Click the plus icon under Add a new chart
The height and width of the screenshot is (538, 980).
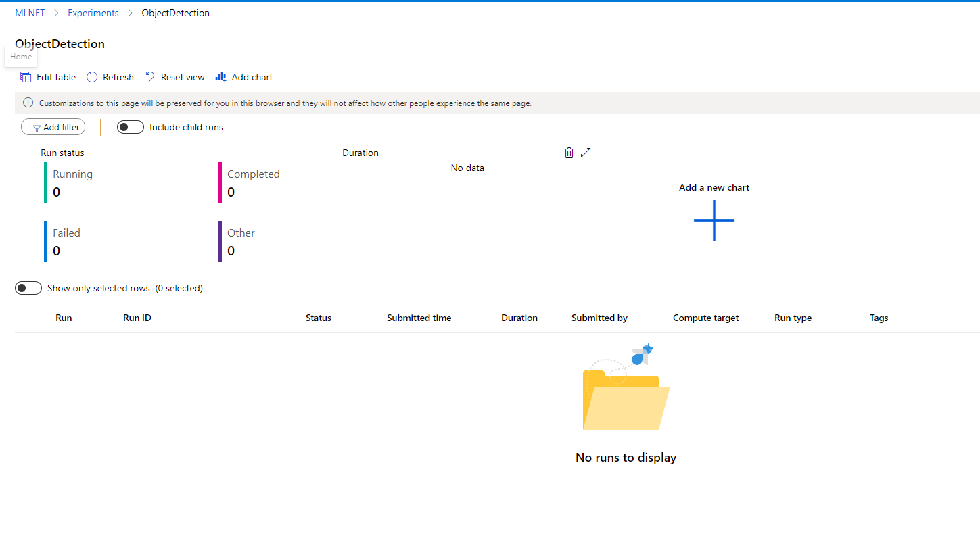[x=714, y=220]
